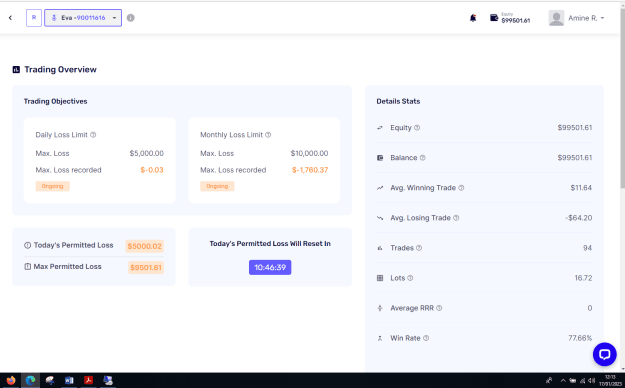Screen dimensions: 625x388
Task: Click the $-0.03 daily max loss recorded
Action: (x=152, y=170)
